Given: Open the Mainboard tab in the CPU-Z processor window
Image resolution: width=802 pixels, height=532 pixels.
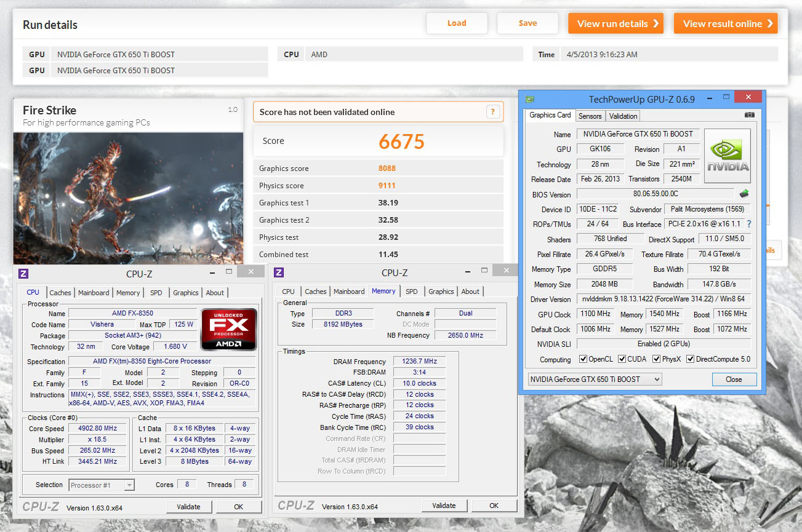Looking at the screenshot, I should click(x=94, y=293).
